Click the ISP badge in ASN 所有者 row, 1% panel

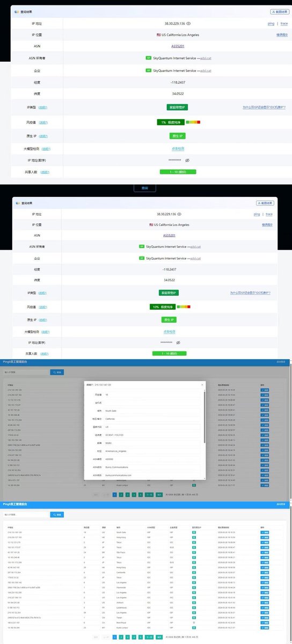tap(149, 57)
